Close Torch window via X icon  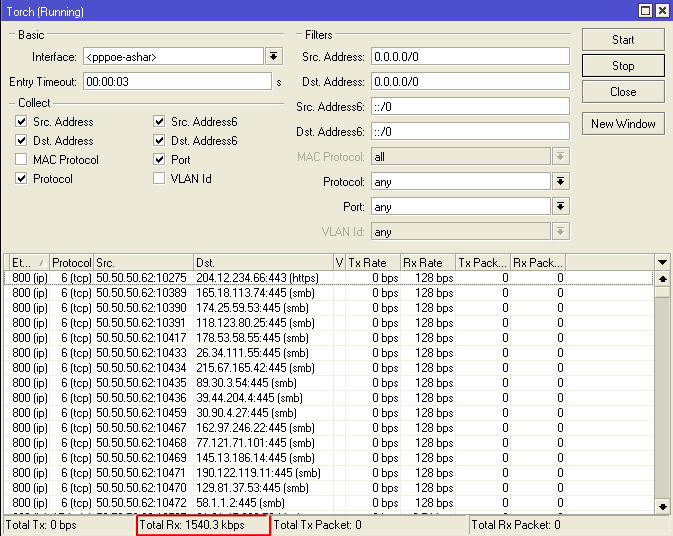(x=662, y=11)
